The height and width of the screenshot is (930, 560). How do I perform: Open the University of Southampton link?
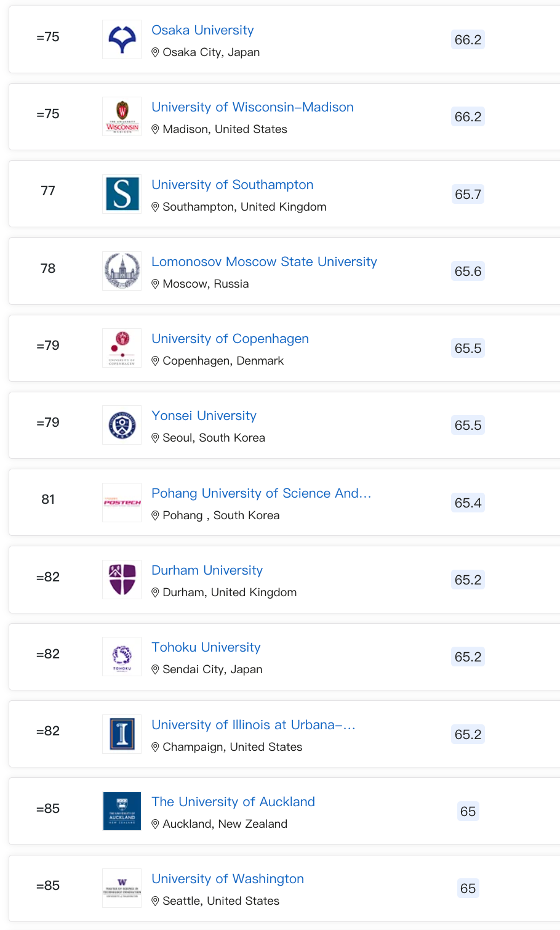coord(233,185)
